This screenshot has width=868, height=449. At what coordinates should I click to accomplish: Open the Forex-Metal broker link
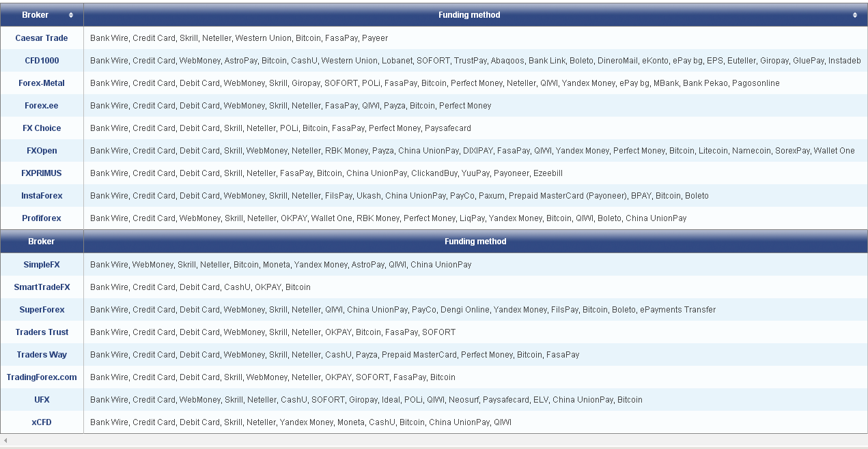[x=42, y=83]
